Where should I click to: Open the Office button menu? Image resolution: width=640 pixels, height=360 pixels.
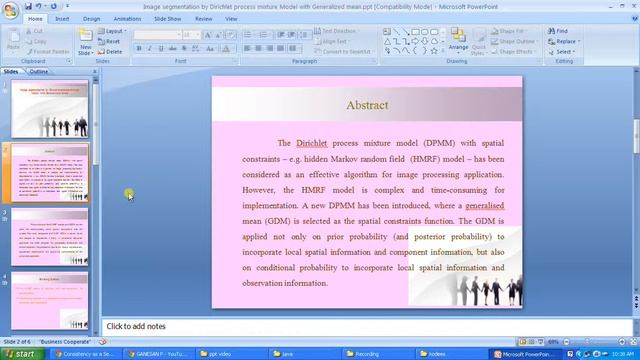[10, 10]
